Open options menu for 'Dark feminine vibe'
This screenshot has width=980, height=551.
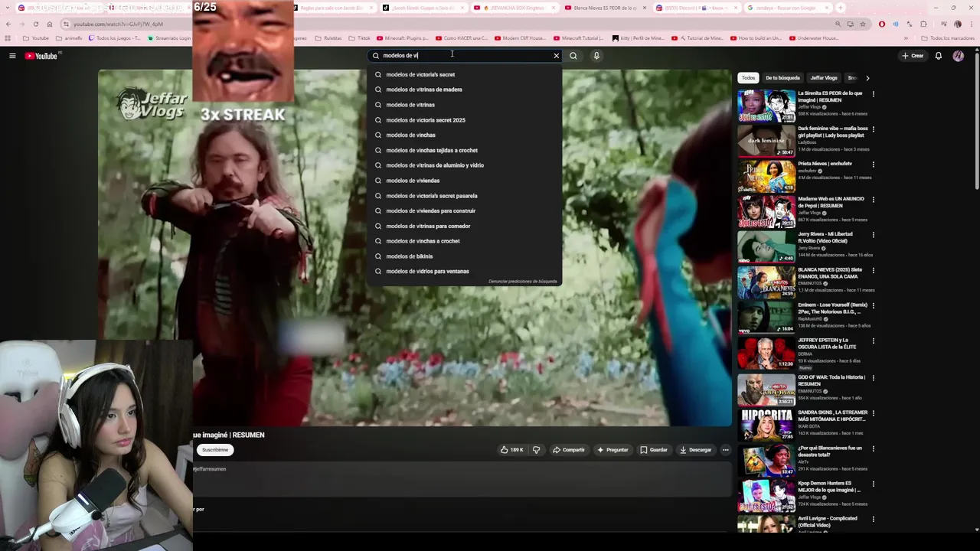click(874, 129)
